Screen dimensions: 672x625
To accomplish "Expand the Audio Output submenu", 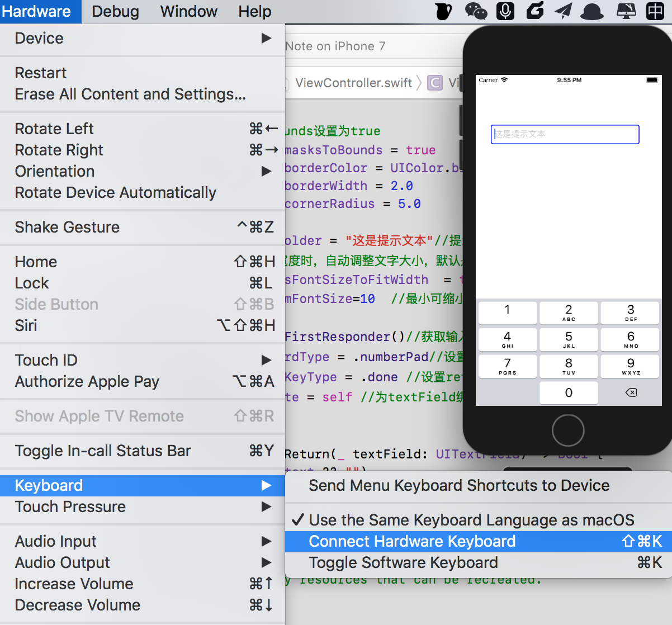I will [x=143, y=562].
